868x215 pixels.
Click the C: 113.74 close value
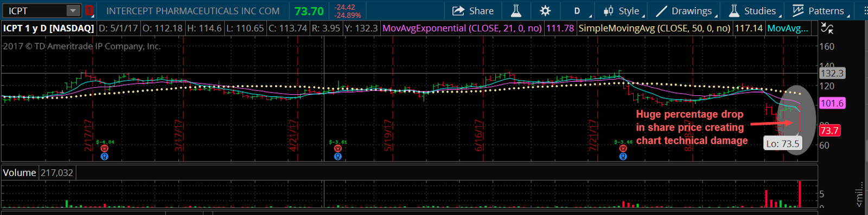coord(288,28)
